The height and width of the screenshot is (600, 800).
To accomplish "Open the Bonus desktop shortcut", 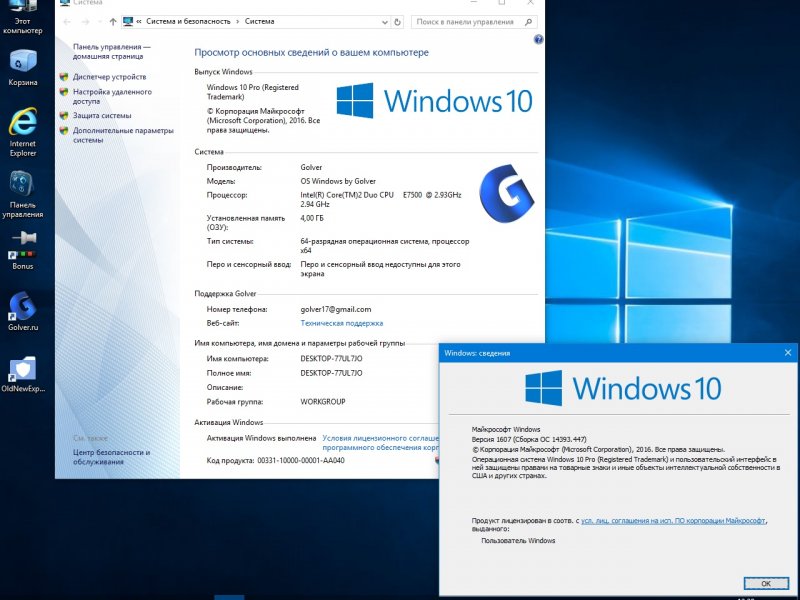I will pos(22,250).
